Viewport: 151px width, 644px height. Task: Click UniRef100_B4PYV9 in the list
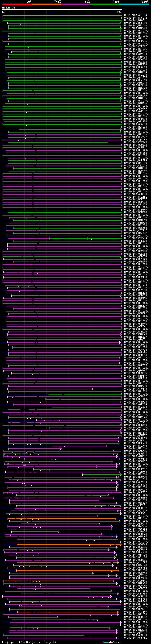pyautogui.click(x=135, y=210)
